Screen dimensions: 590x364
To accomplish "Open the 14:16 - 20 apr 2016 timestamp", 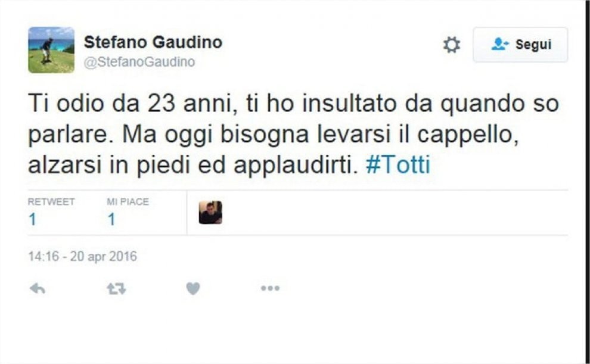I will click(82, 256).
